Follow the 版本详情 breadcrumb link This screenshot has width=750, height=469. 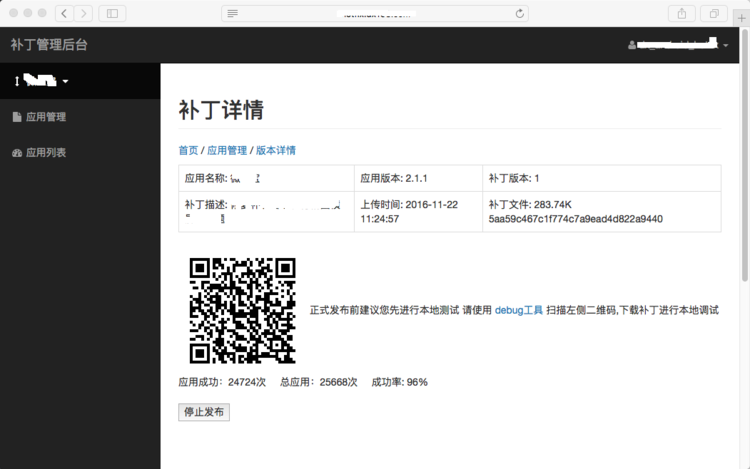coord(276,150)
